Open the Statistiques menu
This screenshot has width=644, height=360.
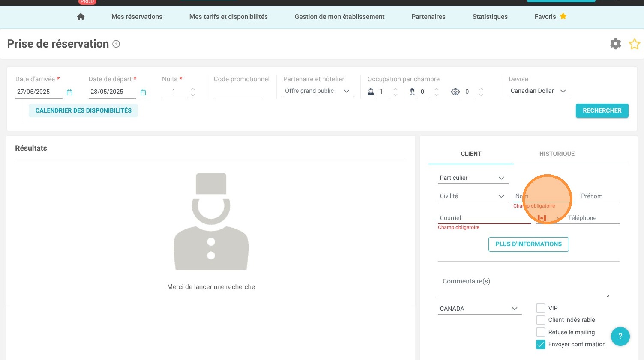(490, 17)
